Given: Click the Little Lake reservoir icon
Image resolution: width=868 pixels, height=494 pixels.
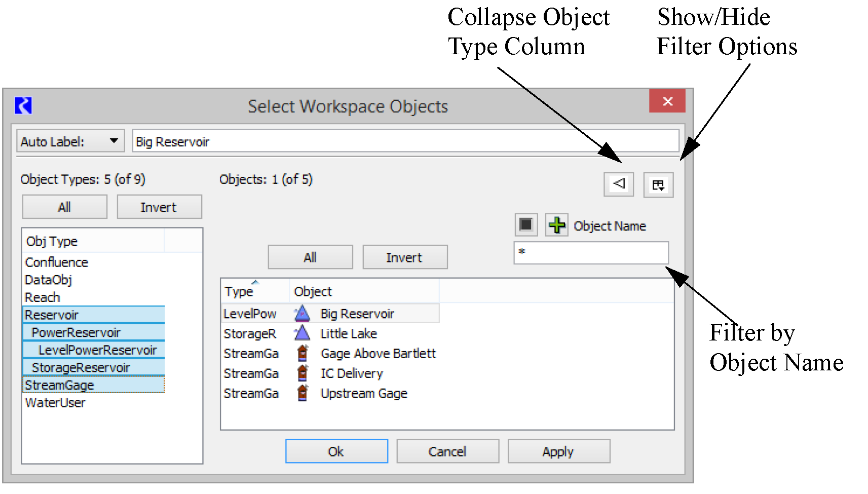Looking at the screenshot, I should (x=302, y=333).
